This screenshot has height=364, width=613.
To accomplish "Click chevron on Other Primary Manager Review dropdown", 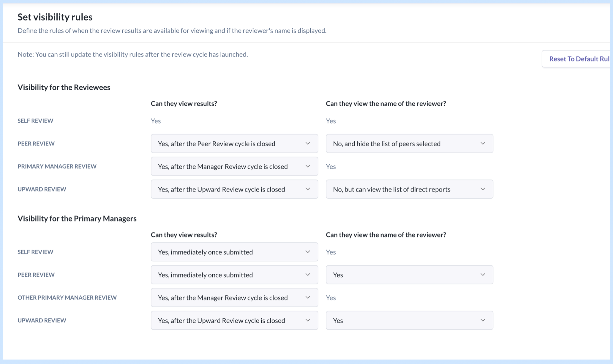I will pos(308,298).
